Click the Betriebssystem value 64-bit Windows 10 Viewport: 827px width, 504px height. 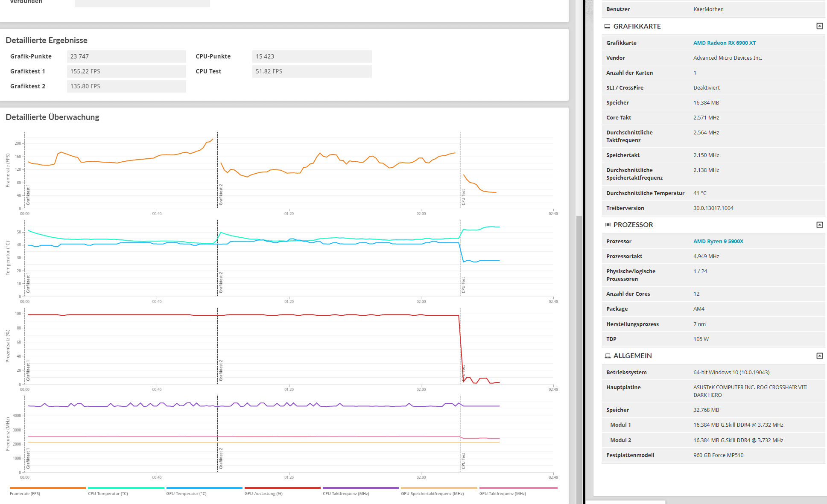[731, 373]
